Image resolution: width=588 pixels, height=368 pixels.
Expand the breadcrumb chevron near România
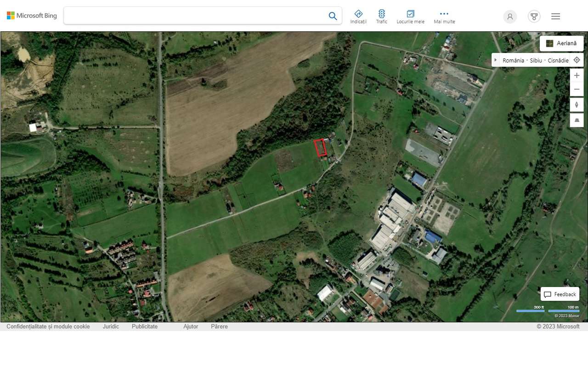coord(495,60)
